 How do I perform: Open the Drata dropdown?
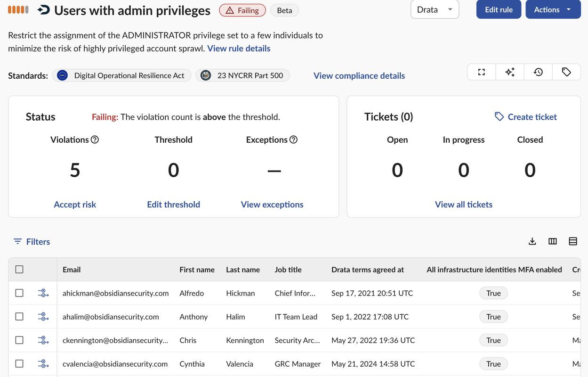point(435,9)
